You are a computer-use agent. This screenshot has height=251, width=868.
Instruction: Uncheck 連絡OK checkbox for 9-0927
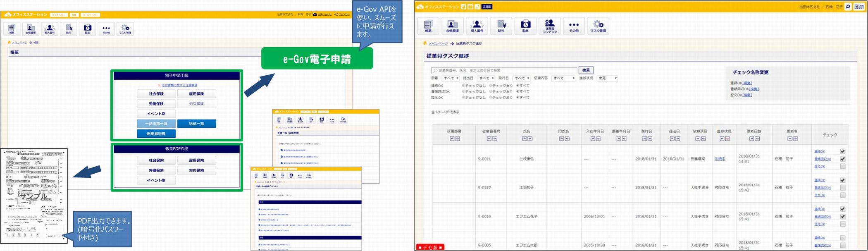pyautogui.click(x=843, y=180)
